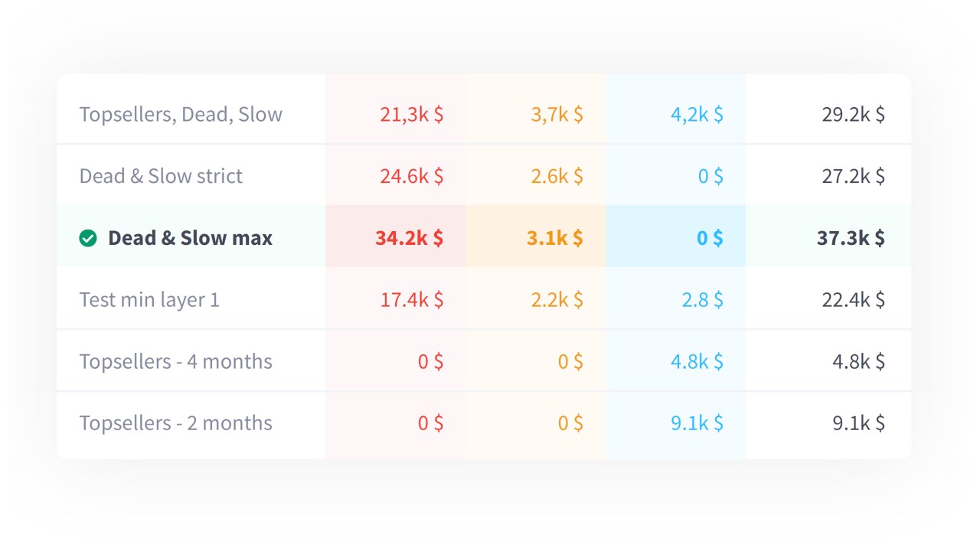Click green checkmark beside Dead & Slow max
Screen dimensions: 980x551
point(88,238)
